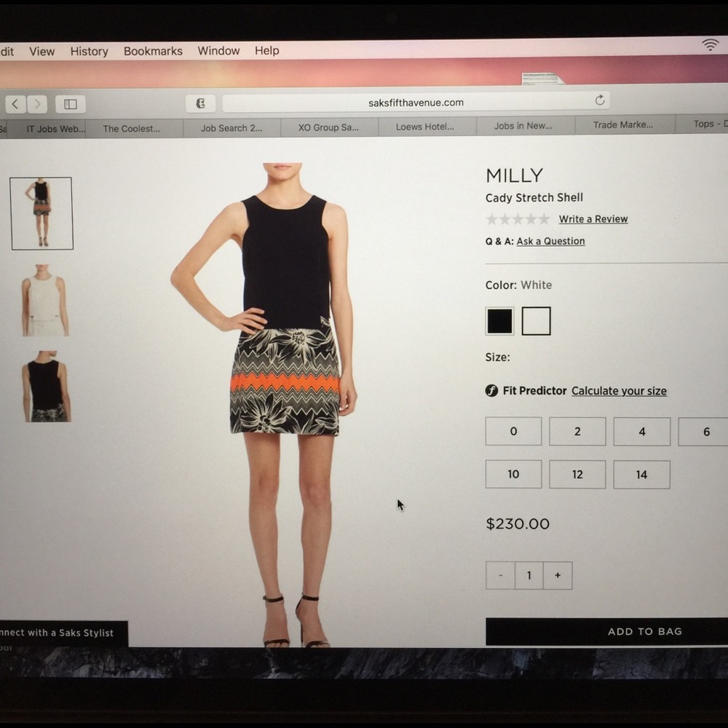Decrease quantity with the minus button
This screenshot has width=728, height=728.
click(500, 575)
